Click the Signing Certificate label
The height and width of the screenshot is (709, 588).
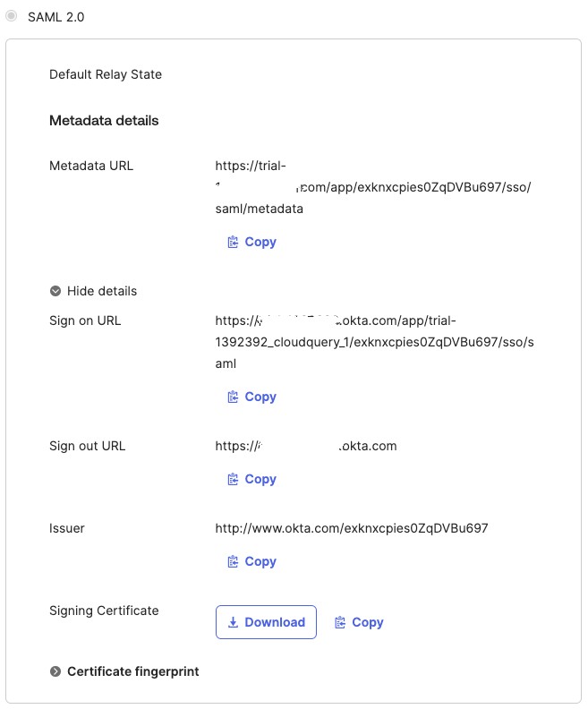point(104,611)
